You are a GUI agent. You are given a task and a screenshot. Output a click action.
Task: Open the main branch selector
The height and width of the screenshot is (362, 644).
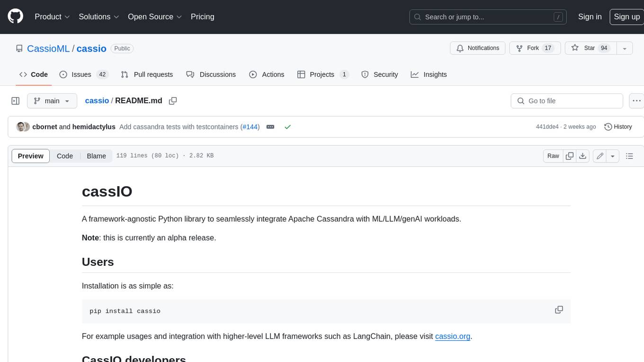(x=52, y=101)
